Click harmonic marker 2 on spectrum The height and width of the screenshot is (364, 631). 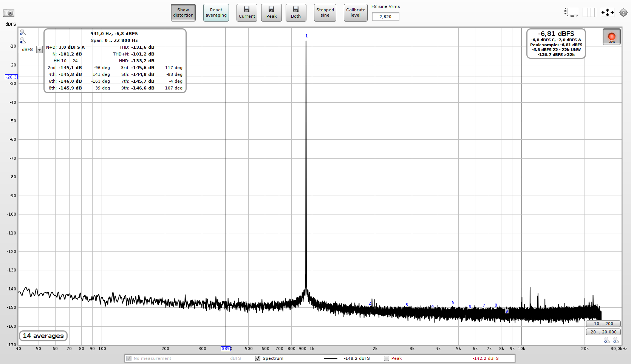click(x=370, y=304)
